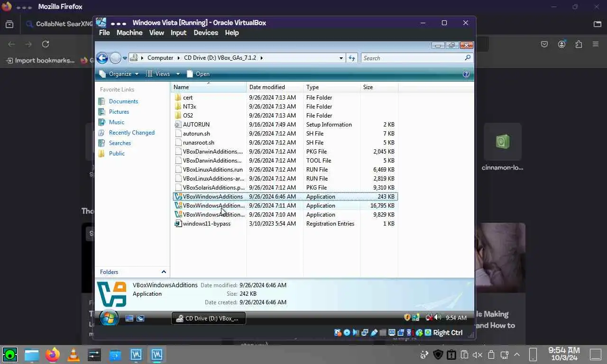Screen dimensions: 607x364
Task: Expand the address bar history dropdown
Action: coord(341,58)
